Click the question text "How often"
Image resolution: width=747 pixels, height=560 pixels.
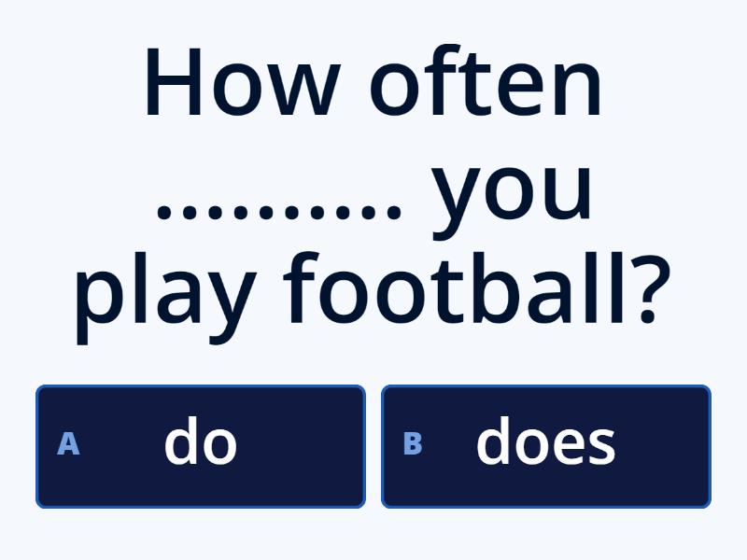point(373,84)
